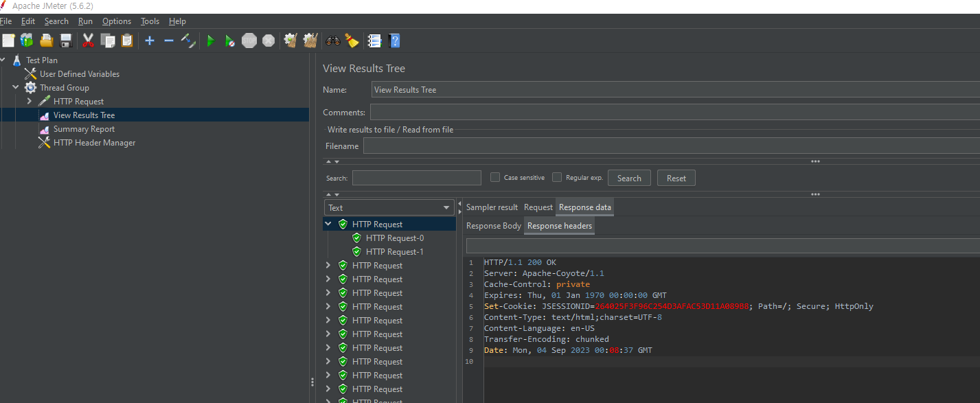Image resolution: width=980 pixels, height=403 pixels.
Task: Clear all results with double-gear broom icon
Action: 310,41
